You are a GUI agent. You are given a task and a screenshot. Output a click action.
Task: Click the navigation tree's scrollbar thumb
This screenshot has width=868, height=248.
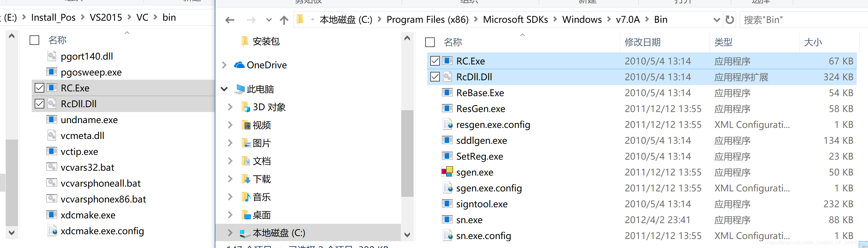pyautogui.click(x=407, y=153)
